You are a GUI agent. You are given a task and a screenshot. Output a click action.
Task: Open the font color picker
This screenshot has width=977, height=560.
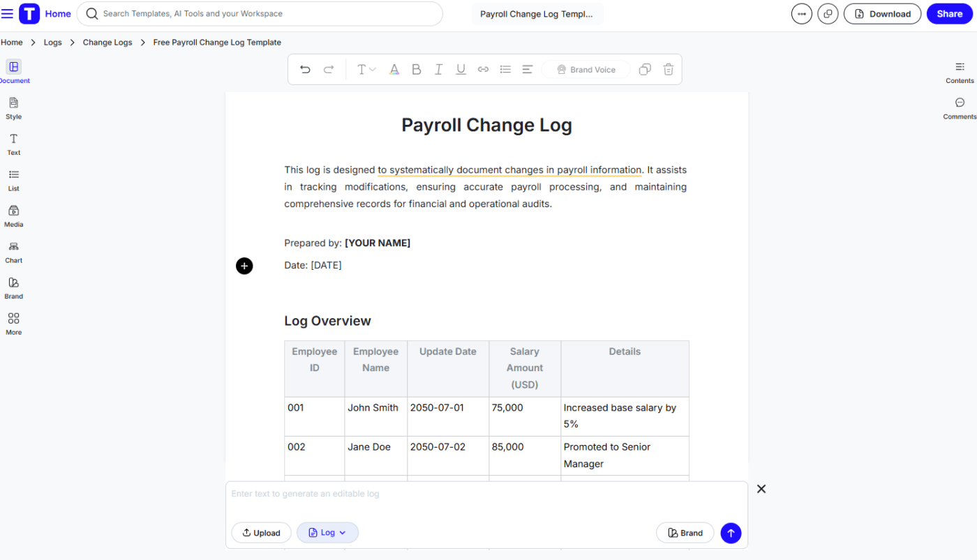pos(394,69)
